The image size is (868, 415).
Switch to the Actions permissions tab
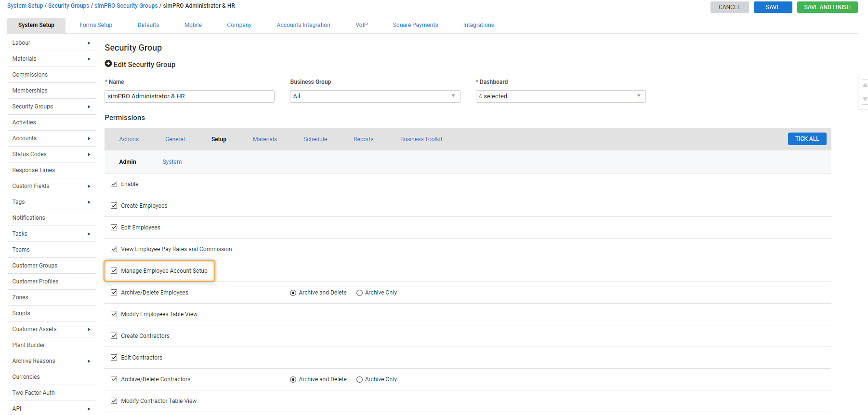click(129, 139)
